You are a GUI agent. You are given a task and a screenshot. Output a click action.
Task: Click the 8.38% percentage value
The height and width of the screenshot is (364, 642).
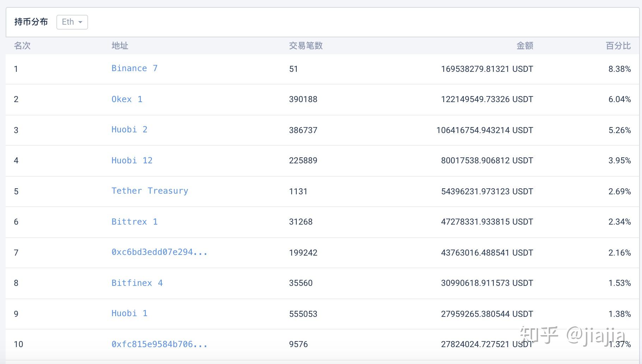(x=619, y=69)
